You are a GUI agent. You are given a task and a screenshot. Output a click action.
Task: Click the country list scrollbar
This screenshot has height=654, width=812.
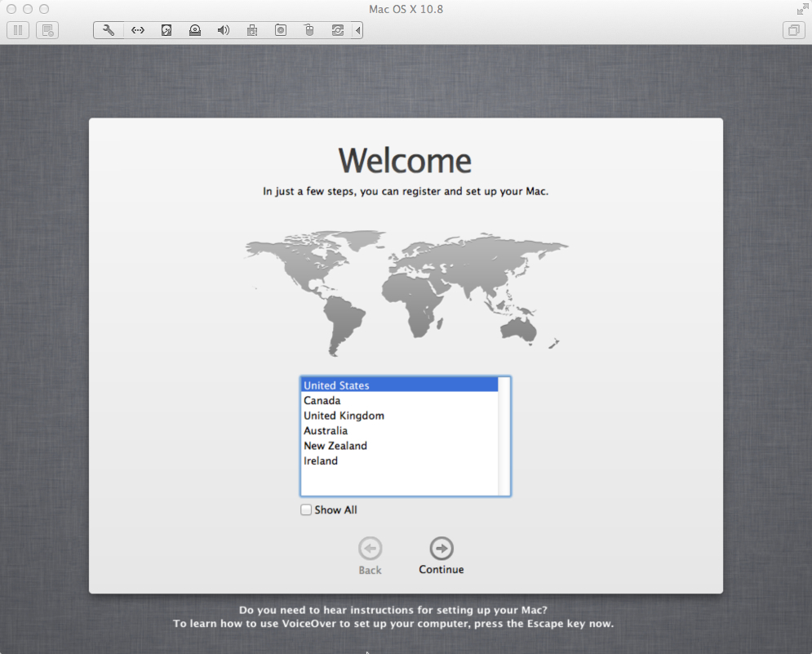504,436
